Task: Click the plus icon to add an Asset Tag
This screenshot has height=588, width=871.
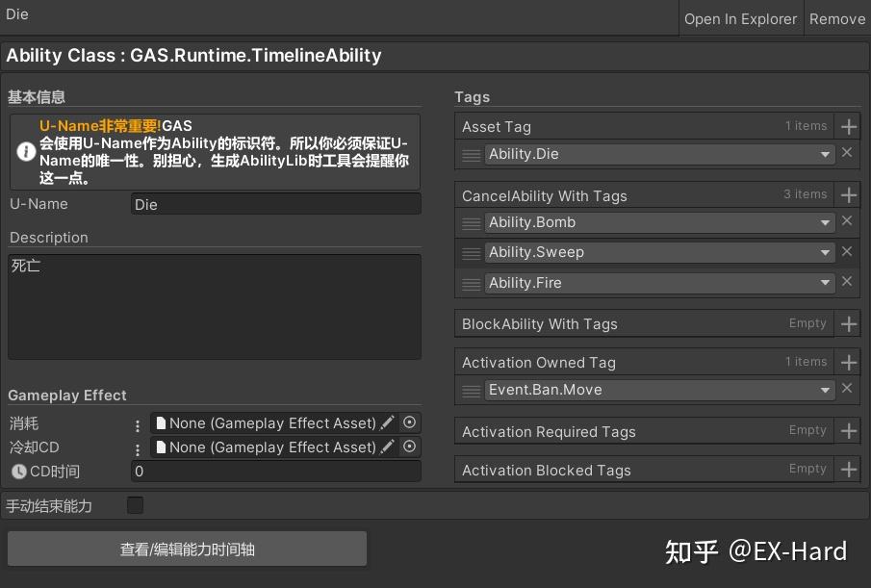Action: (847, 126)
